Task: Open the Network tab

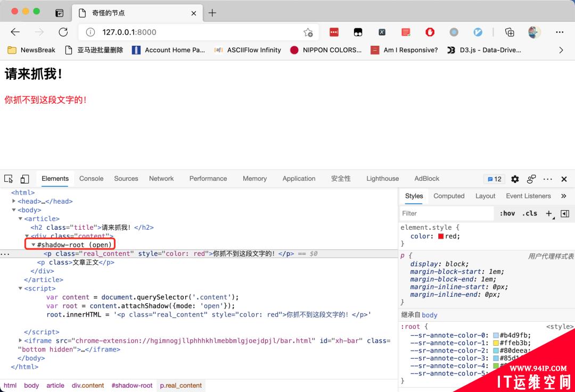Action: coord(161,179)
